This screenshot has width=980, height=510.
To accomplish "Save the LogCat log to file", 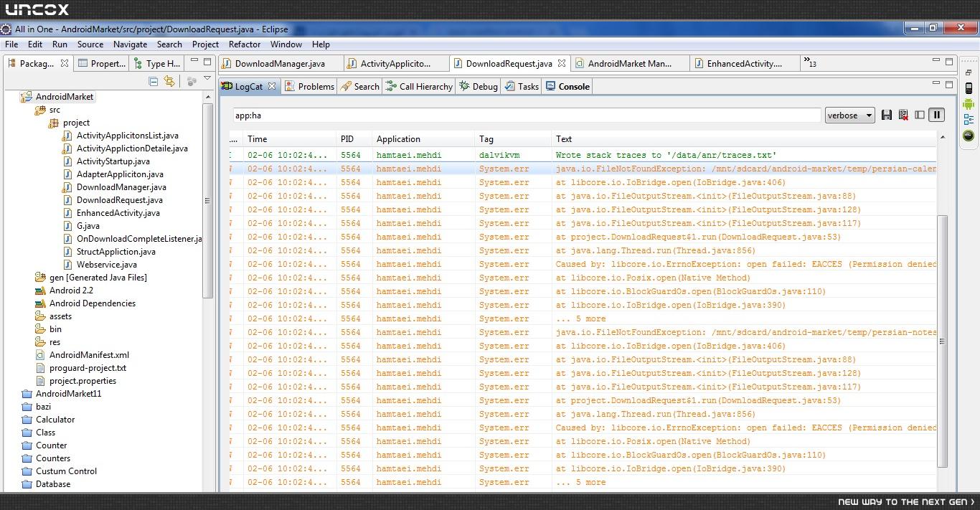I will pyautogui.click(x=887, y=115).
